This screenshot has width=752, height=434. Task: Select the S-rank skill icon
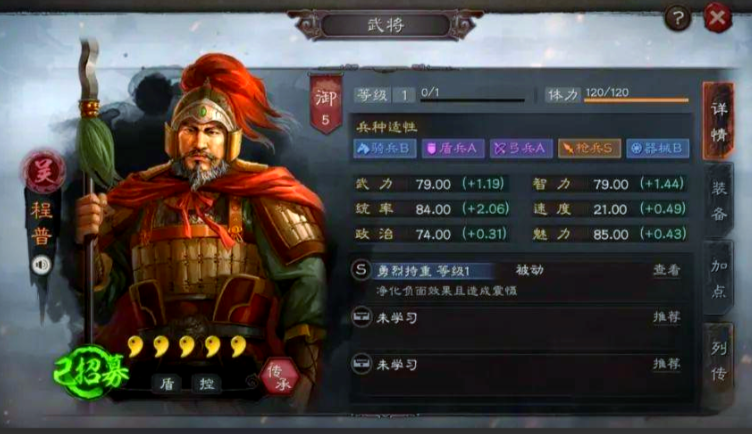point(361,270)
